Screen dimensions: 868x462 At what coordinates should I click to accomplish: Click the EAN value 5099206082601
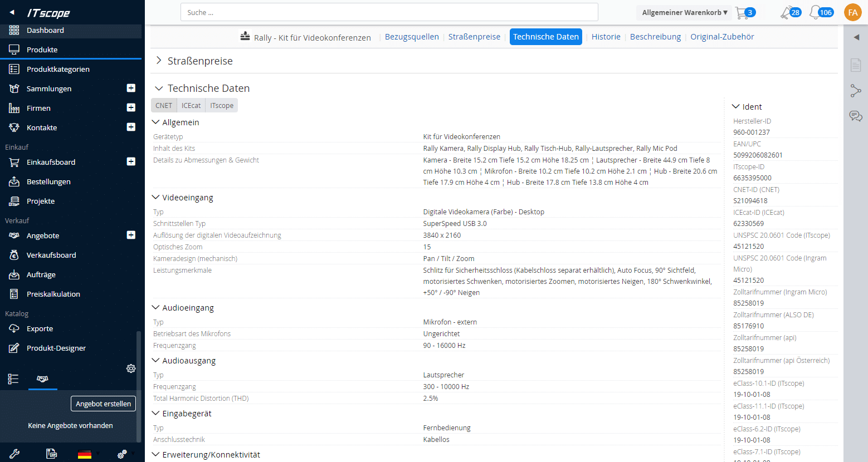[758, 155]
